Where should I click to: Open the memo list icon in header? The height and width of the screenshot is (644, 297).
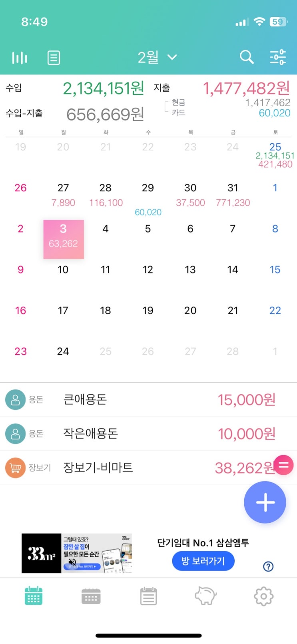coord(54,58)
